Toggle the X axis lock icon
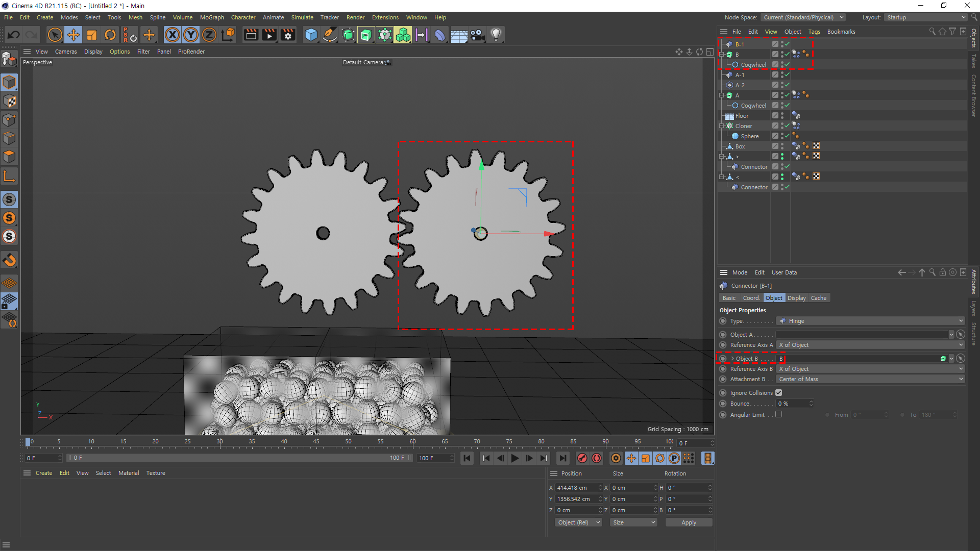The width and height of the screenshot is (980, 551). tap(172, 35)
